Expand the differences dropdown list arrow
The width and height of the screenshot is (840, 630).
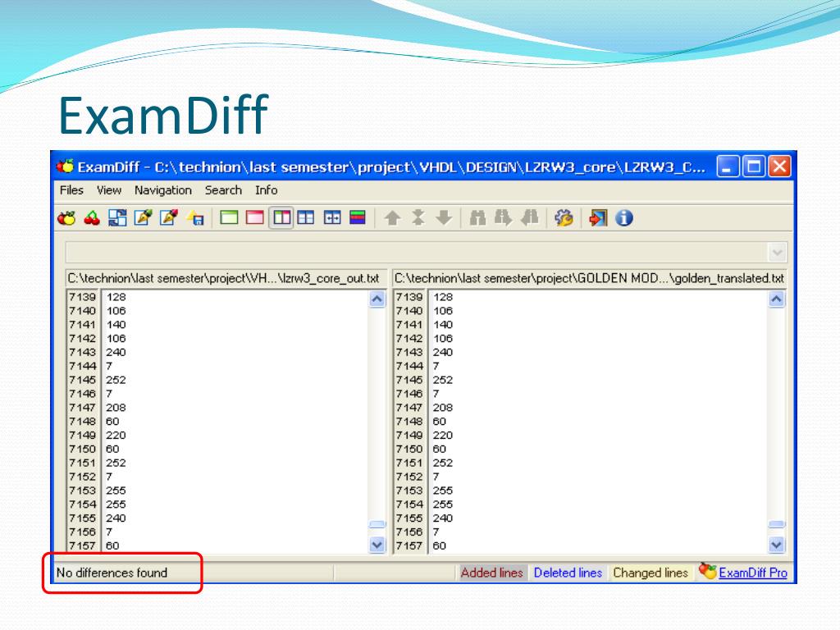(x=777, y=252)
